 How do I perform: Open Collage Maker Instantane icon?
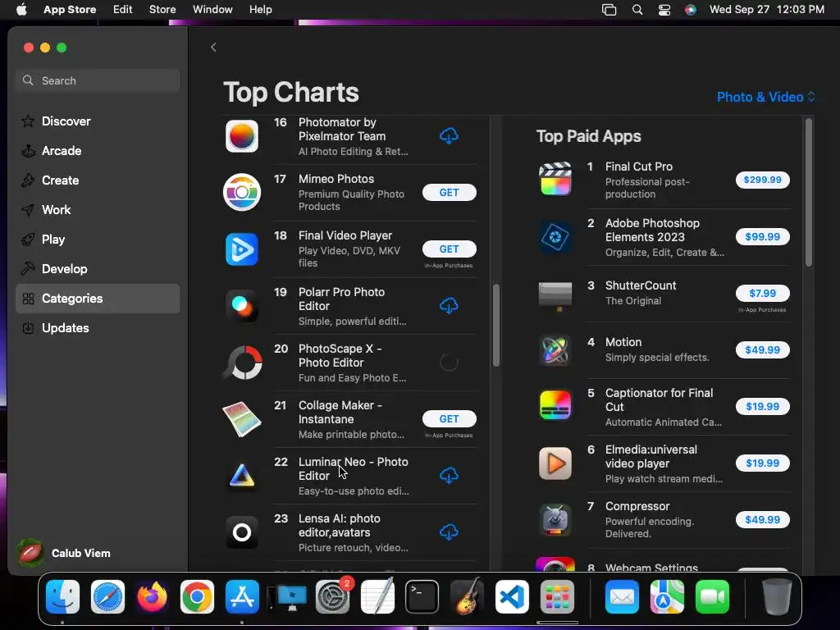(242, 419)
